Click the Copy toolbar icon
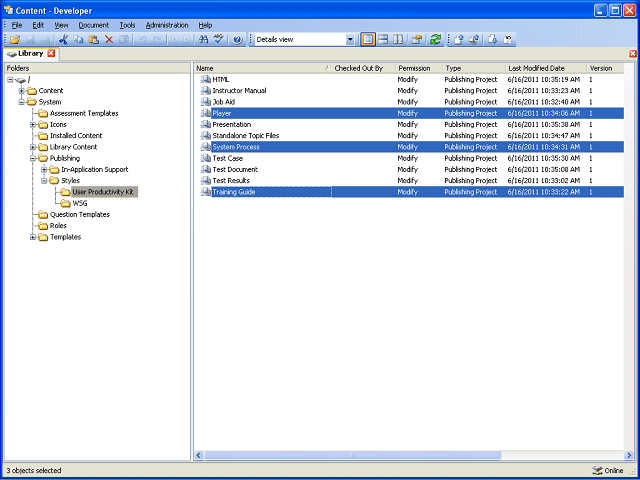640x480 pixels. click(x=78, y=40)
